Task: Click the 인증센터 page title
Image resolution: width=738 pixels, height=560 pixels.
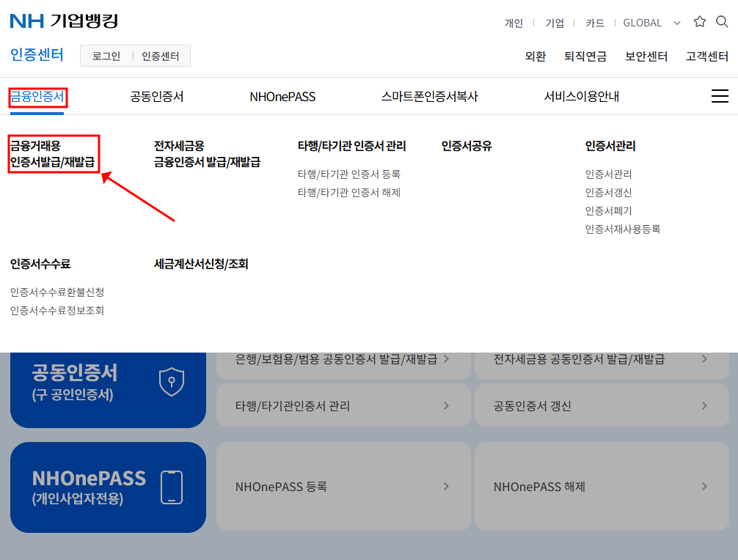Action: click(37, 55)
